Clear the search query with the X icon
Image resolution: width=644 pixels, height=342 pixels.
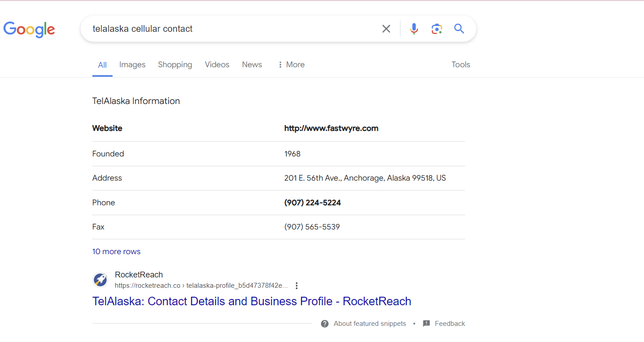pyautogui.click(x=386, y=28)
